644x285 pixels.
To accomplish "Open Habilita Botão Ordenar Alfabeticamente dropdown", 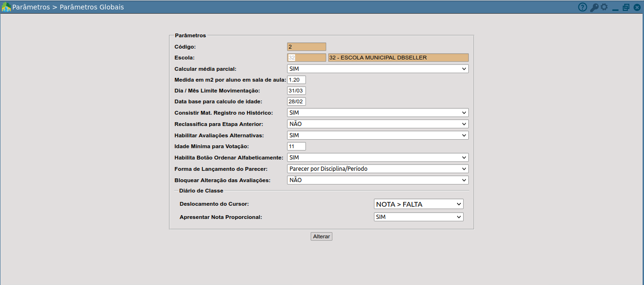I will click(377, 157).
